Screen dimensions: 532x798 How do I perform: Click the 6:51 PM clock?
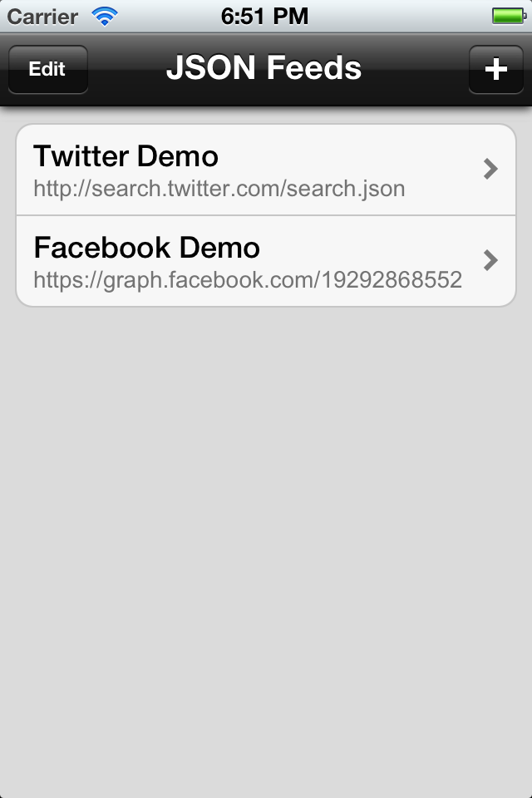pyautogui.click(x=264, y=17)
